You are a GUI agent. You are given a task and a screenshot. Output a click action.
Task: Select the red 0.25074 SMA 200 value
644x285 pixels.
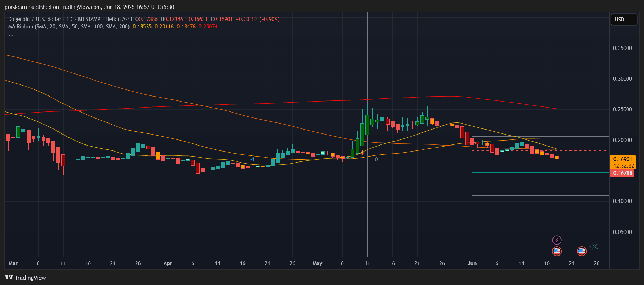tap(208, 27)
